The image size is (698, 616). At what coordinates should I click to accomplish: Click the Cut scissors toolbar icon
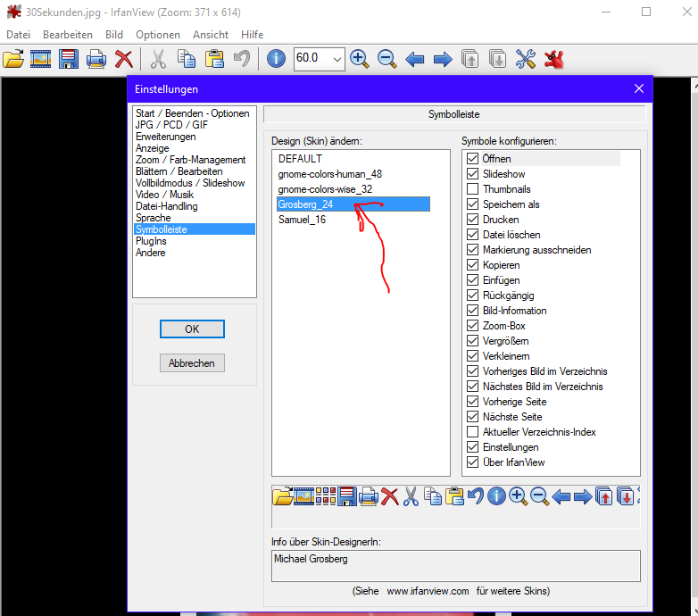click(x=158, y=59)
